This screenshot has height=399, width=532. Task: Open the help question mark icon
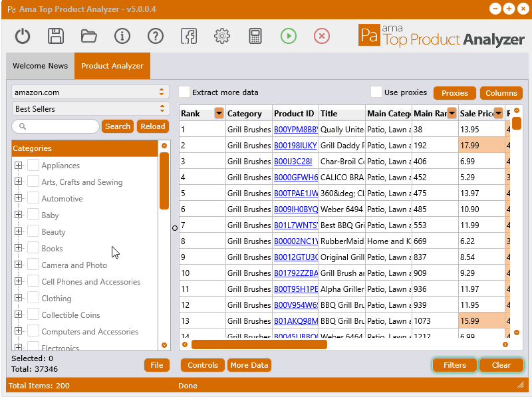pyautogui.click(x=156, y=36)
